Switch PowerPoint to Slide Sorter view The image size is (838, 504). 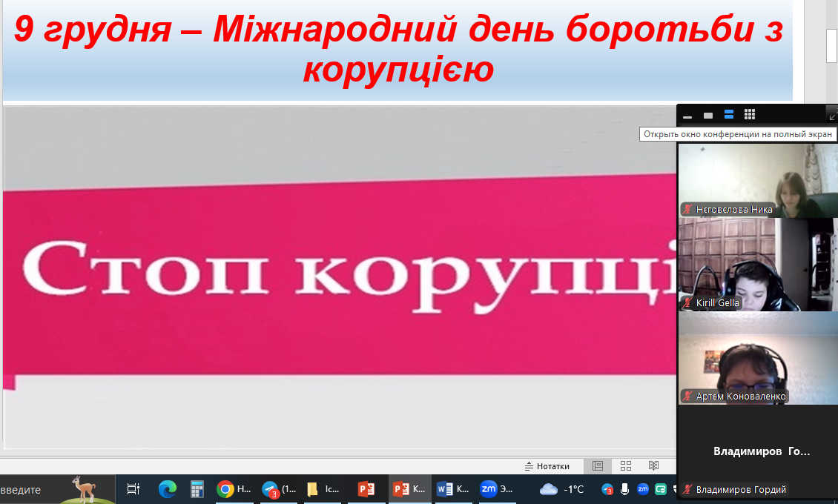click(x=626, y=466)
